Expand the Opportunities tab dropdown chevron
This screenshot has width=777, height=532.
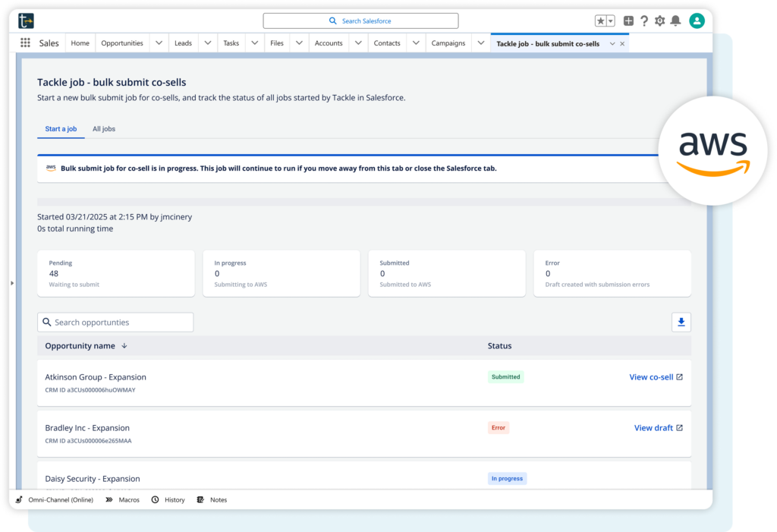[159, 43]
